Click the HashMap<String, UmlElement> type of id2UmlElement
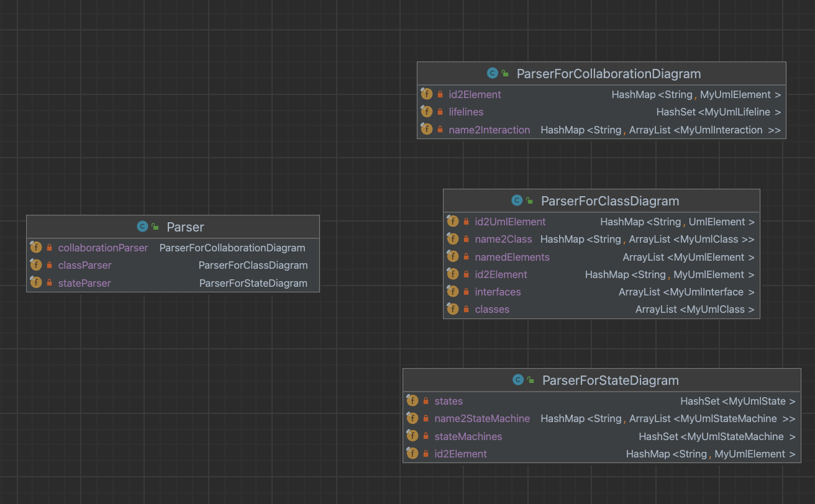Image resolution: width=815 pixels, height=504 pixels. coord(678,222)
